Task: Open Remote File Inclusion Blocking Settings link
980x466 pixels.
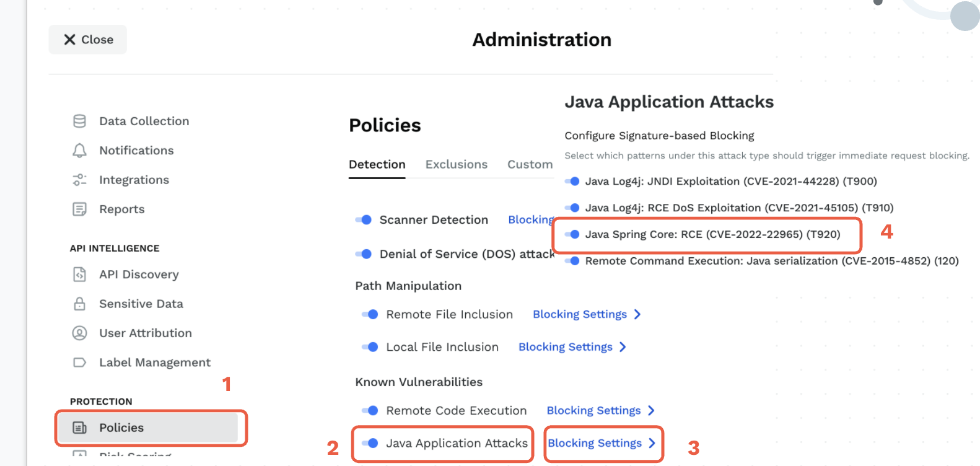Action: [580, 314]
